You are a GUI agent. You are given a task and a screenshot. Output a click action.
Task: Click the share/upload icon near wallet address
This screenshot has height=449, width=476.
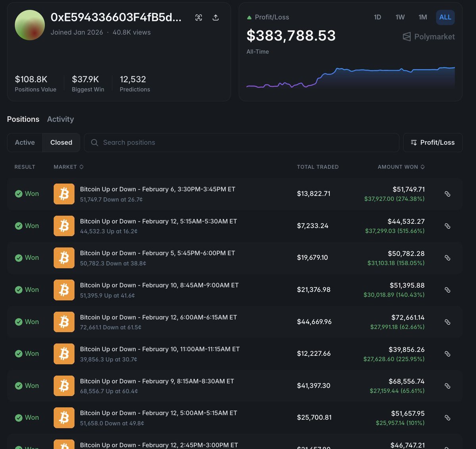(x=215, y=17)
